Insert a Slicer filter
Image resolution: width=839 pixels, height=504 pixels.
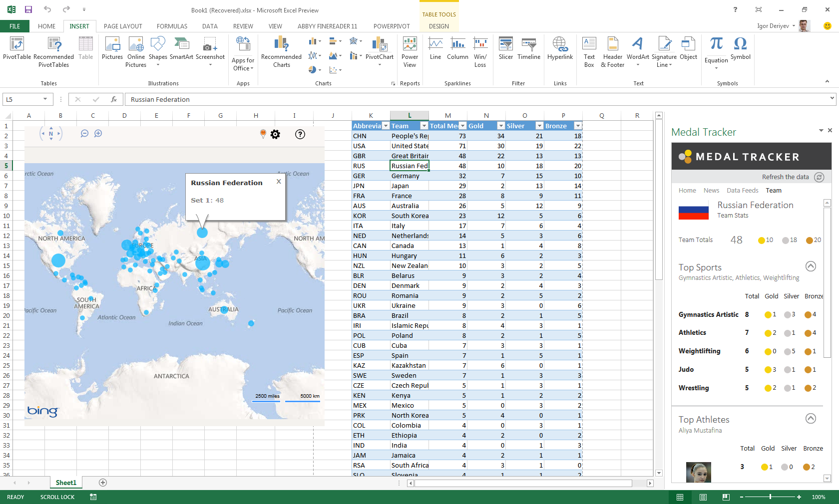pos(505,48)
